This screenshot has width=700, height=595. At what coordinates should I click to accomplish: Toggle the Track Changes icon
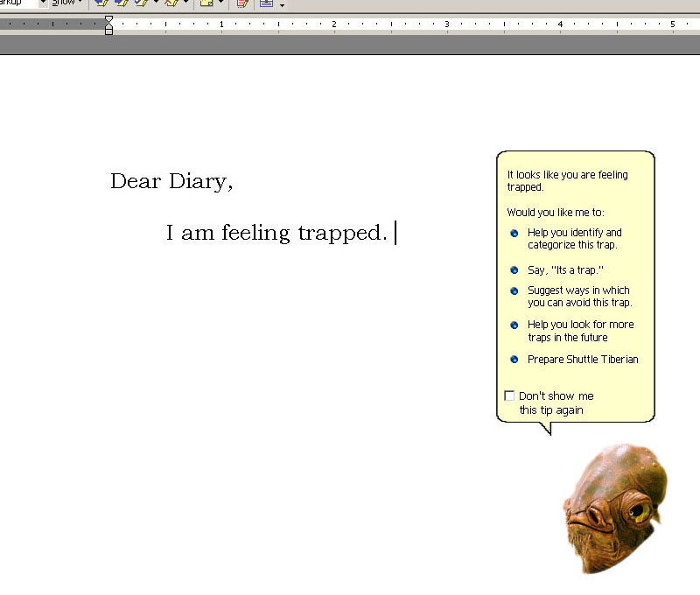click(x=242, y=3)
